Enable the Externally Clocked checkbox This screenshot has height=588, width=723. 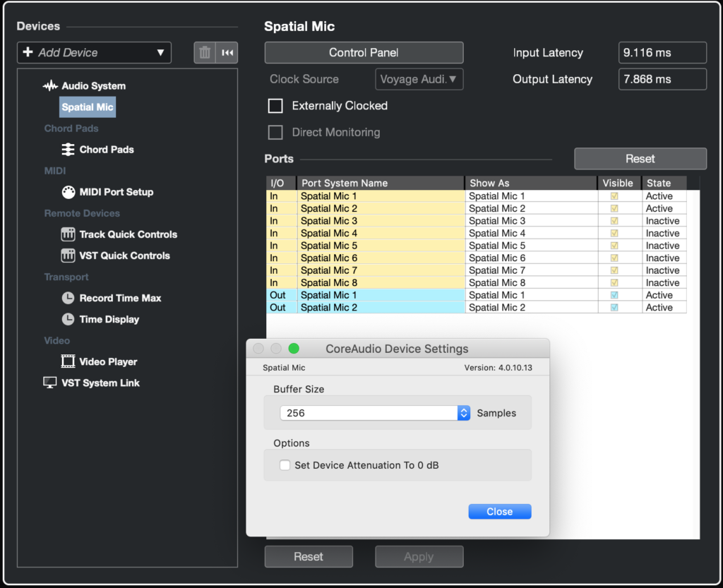coord(275,106)
